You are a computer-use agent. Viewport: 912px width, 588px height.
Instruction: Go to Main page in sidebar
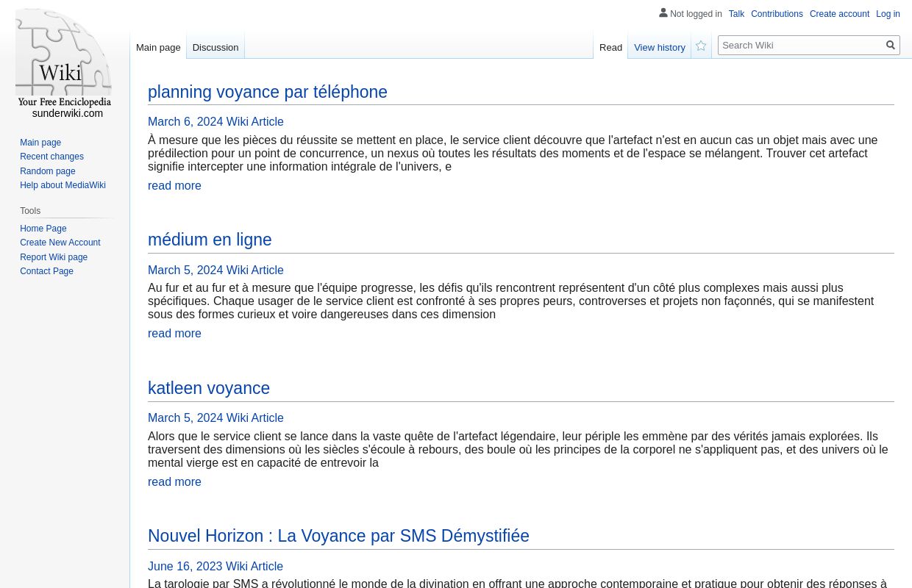click(40, 143)
